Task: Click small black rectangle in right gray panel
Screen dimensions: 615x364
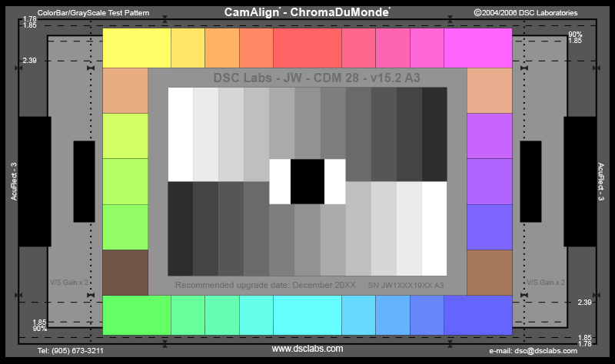Action: click(530, 181)
